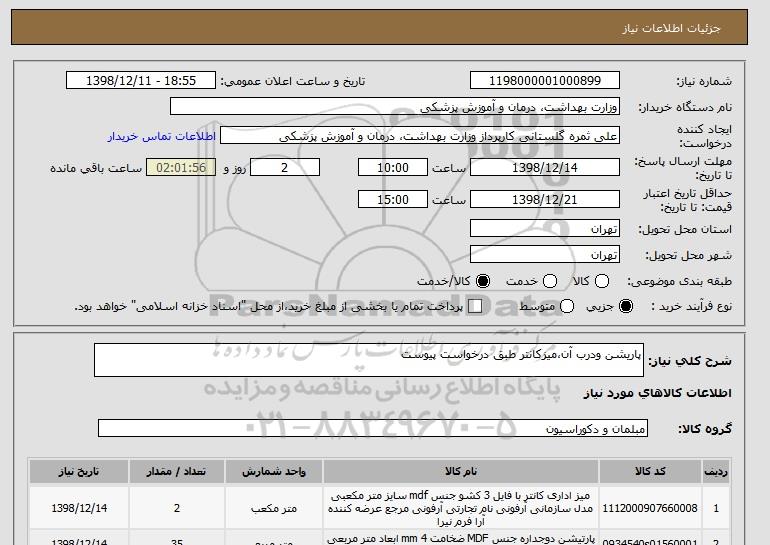Click the جزئیات اطلاعات نیاز header title
This screenshot has height=545, width=770.
coord(671,28)
